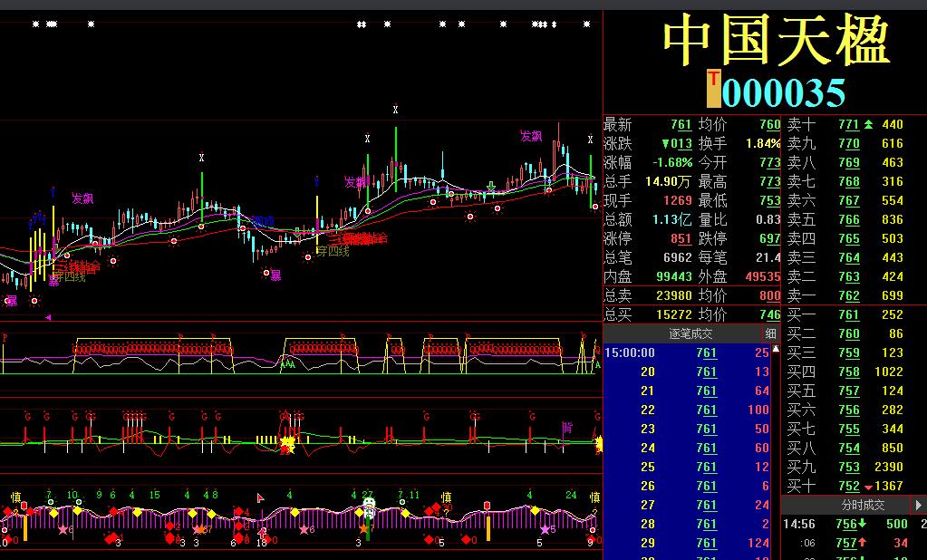The image size is (927, 560).
Task: Click the green down triangle beside 涨跌 value
Action: click(x=665, y=144)
